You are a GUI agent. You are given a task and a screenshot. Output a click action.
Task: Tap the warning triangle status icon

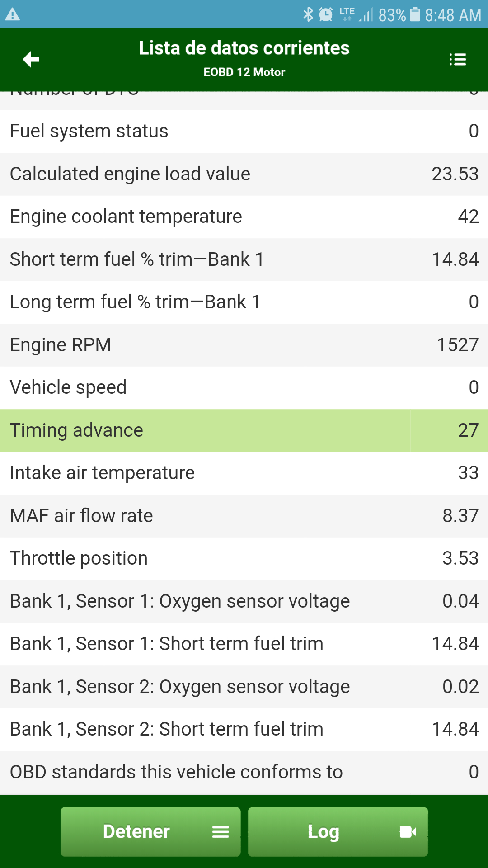tap(12, 15)
